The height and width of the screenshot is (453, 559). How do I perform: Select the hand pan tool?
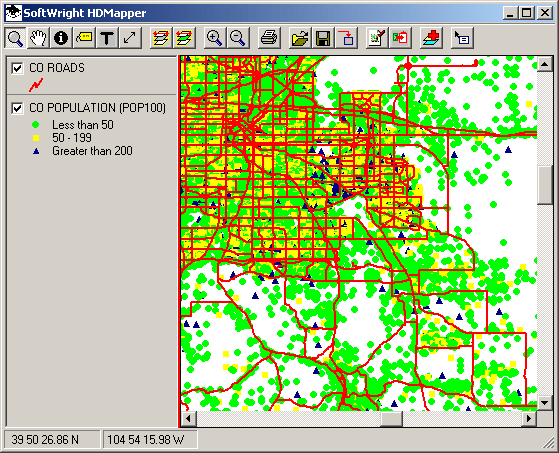38,38
